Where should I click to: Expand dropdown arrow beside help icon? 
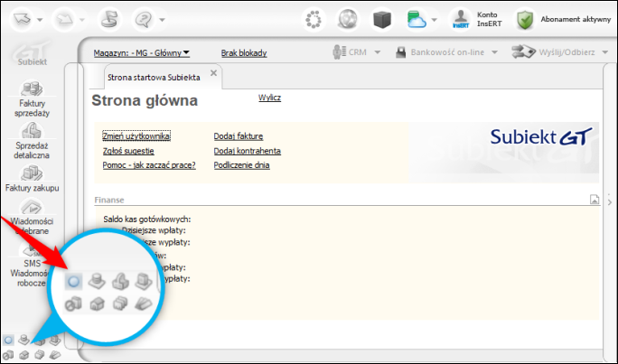tap(162, 19)
